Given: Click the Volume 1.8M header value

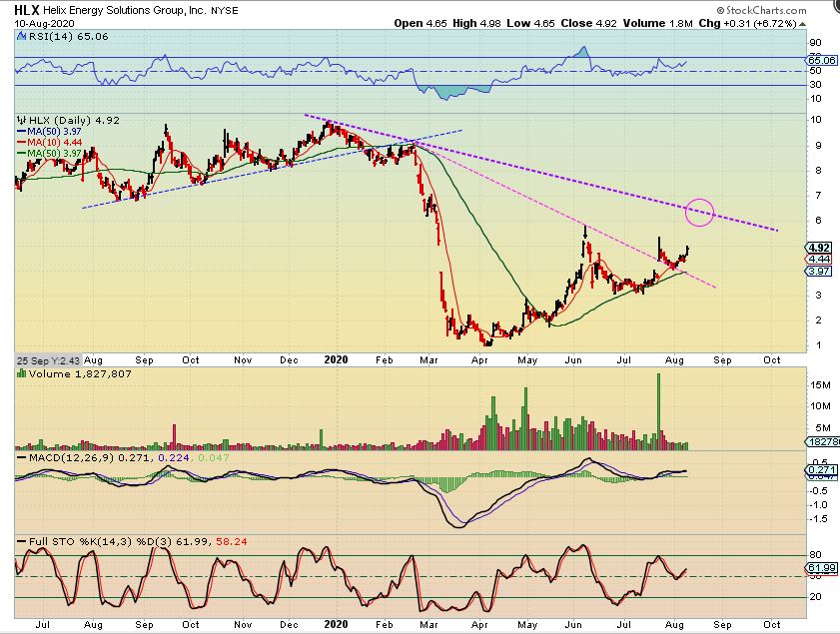Looking at the screenshot, I should [x=657, y=24].
